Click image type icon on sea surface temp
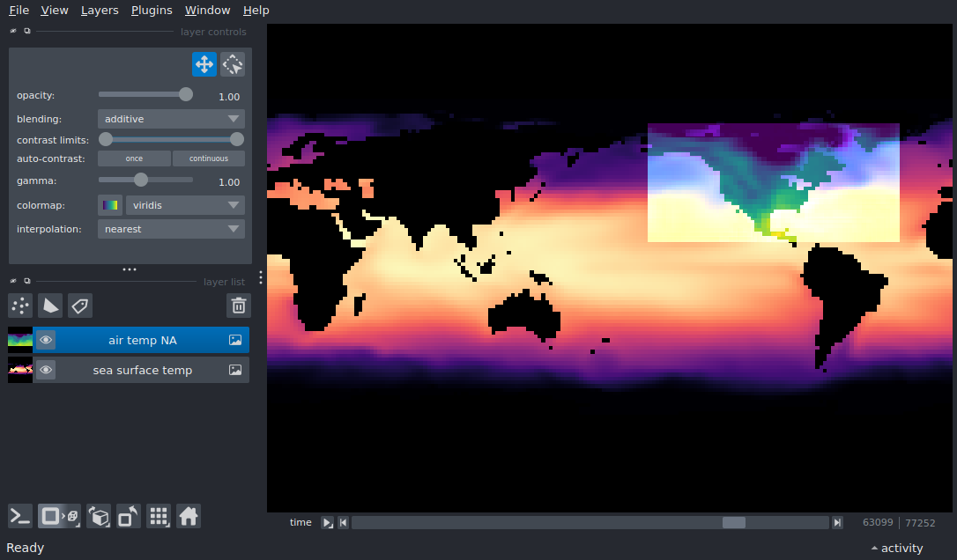957x560 pixels. coord(235,370)
